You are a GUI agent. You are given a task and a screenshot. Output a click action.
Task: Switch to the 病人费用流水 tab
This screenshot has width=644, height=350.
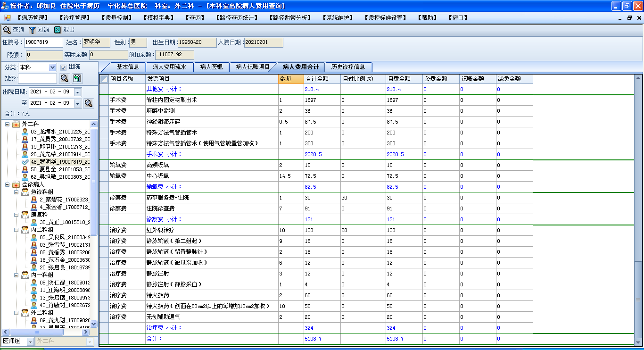[x=170, y=67]
